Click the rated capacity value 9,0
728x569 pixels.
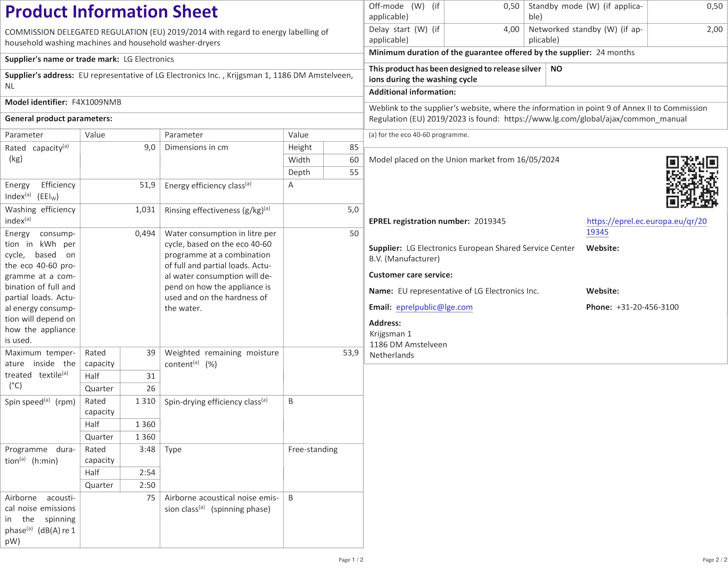click(150, 147)
